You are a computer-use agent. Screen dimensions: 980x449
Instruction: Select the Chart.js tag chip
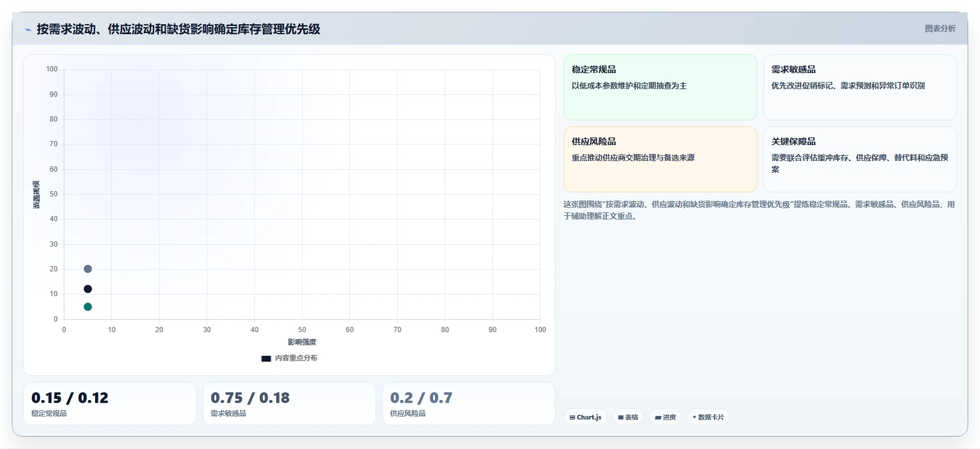click(585, 417)
